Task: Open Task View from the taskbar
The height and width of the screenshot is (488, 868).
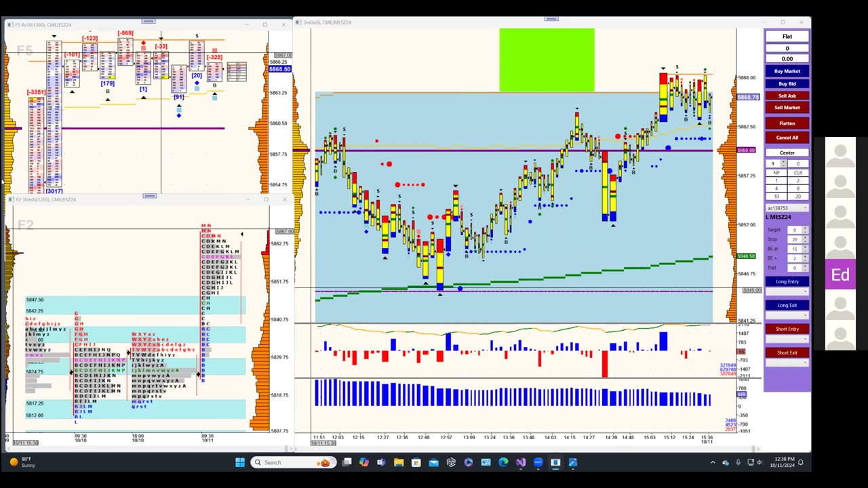Action: (x=347, y=462)
